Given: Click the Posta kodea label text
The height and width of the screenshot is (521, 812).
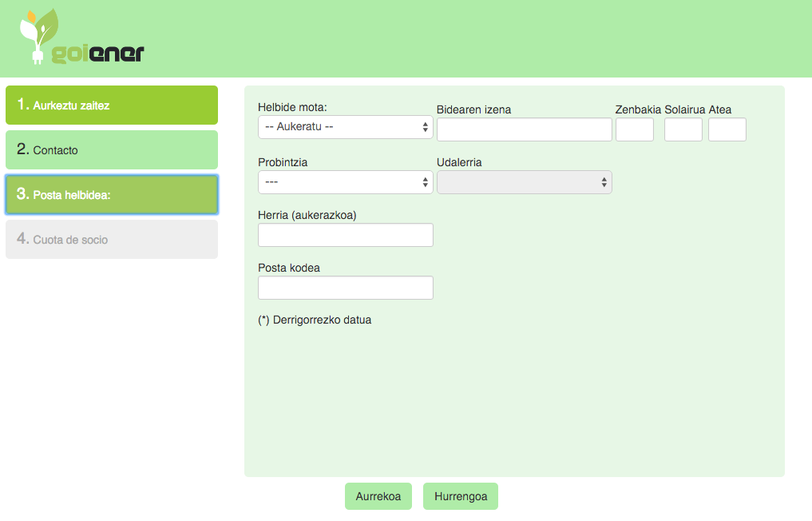Looking at the screenshot, I should click(288, 268).
